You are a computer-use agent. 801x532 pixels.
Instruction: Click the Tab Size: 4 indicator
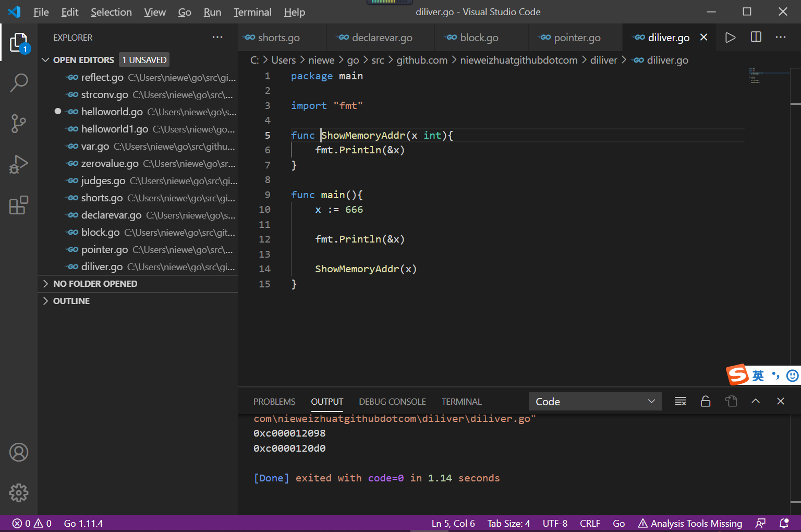pyautogui.click(x=508, y=523)
